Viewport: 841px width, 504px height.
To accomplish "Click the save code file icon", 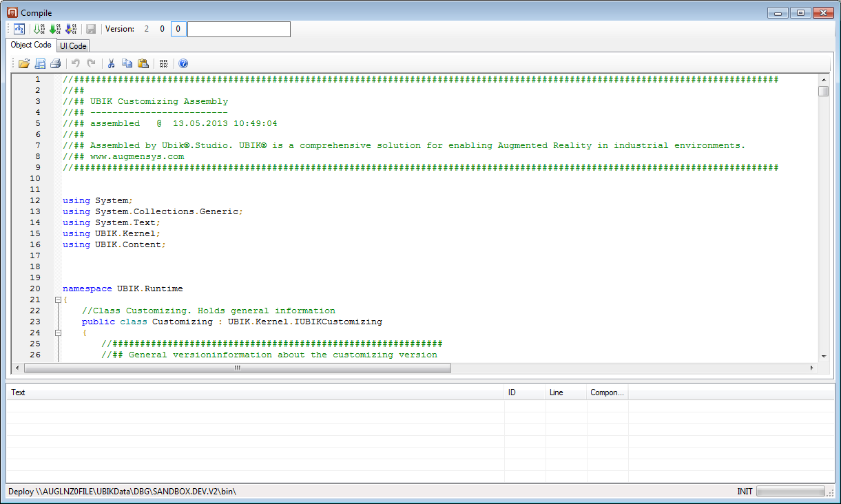I will click(x=40, y=64).
